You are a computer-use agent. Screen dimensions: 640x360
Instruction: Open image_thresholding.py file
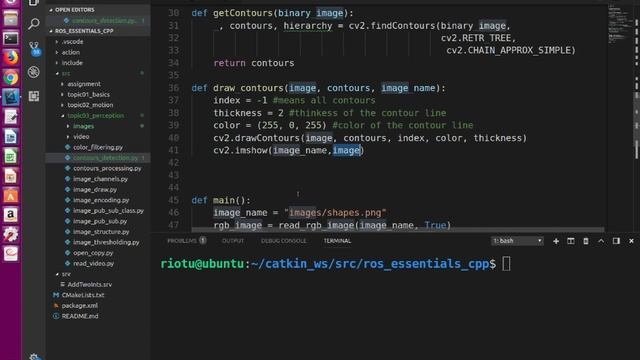point(106,242)
